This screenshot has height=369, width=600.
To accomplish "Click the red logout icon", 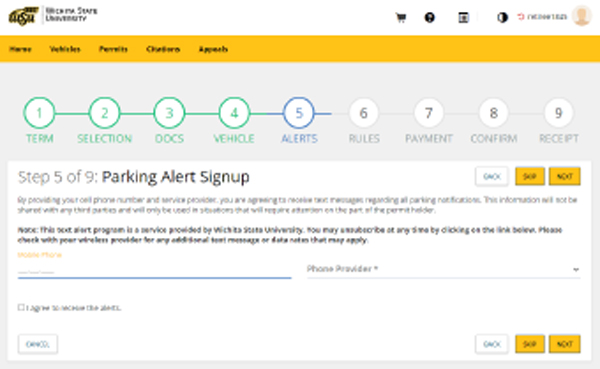I will [521, 17].
